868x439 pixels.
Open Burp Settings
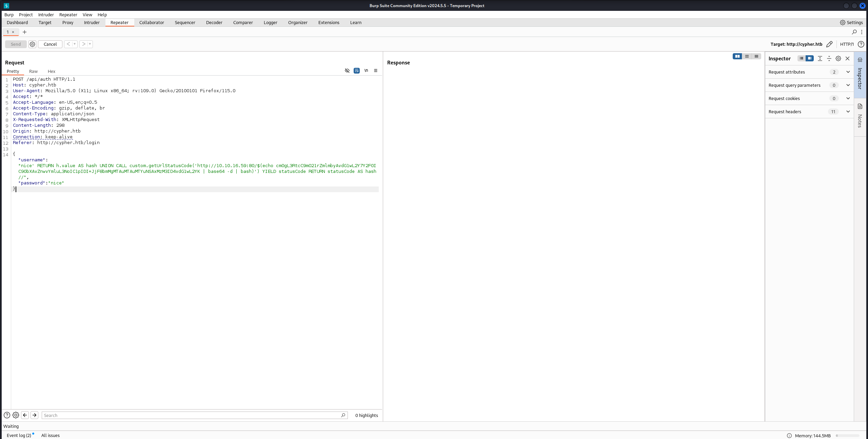851,22
